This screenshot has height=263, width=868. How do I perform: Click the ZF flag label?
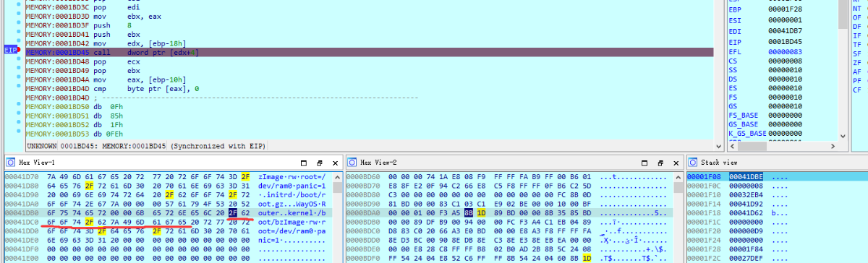click(x=857, y=63)
